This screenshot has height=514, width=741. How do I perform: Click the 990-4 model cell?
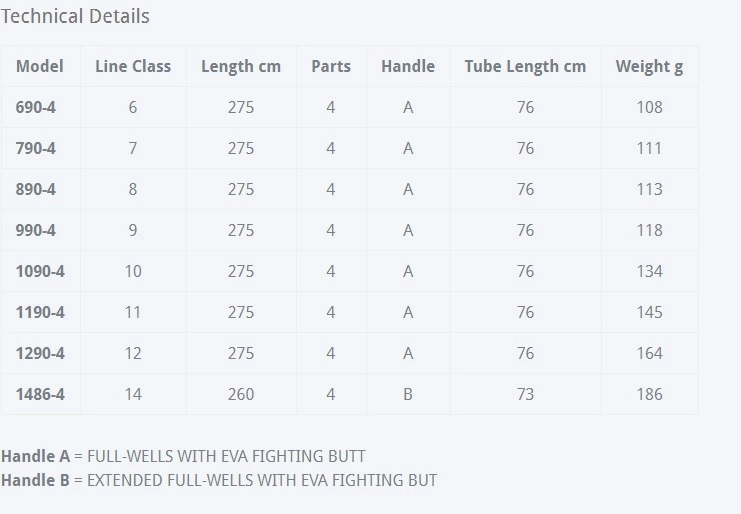click(36, 230)
